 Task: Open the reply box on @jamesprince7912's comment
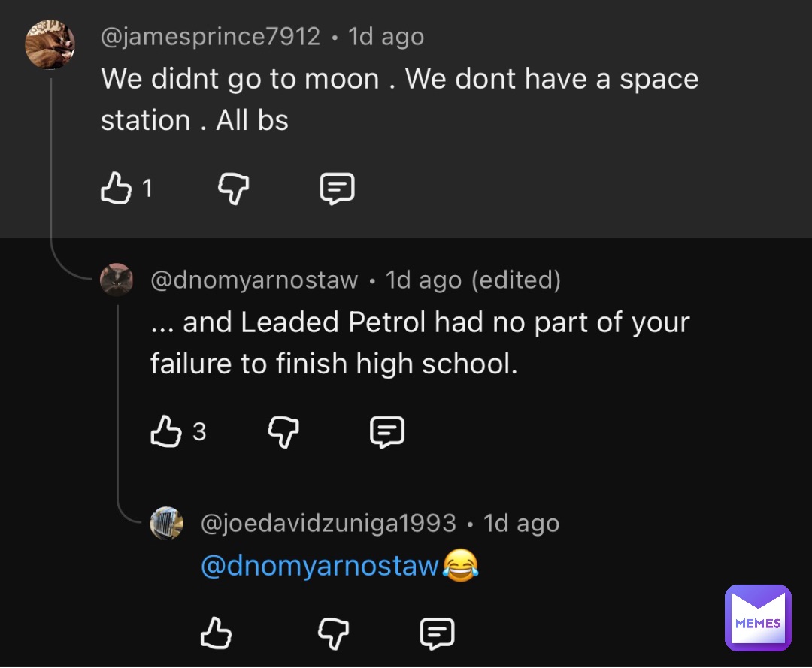coord(336,188)
